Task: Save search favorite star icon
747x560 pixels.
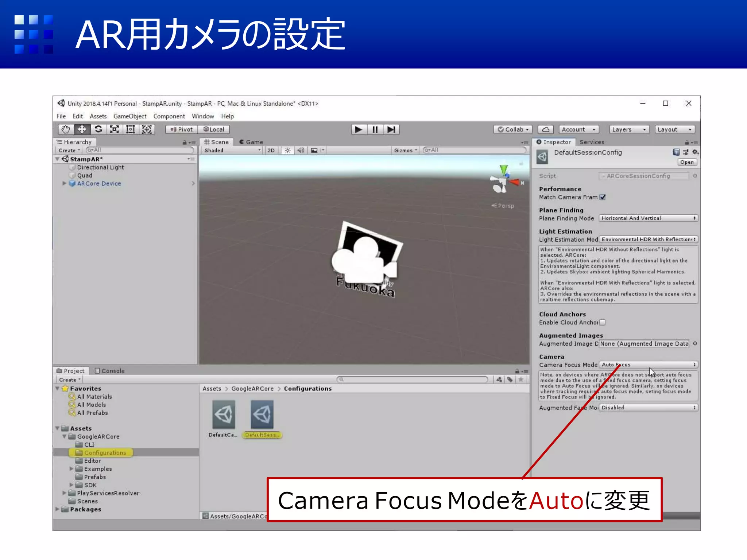Action: click(521, 380)
